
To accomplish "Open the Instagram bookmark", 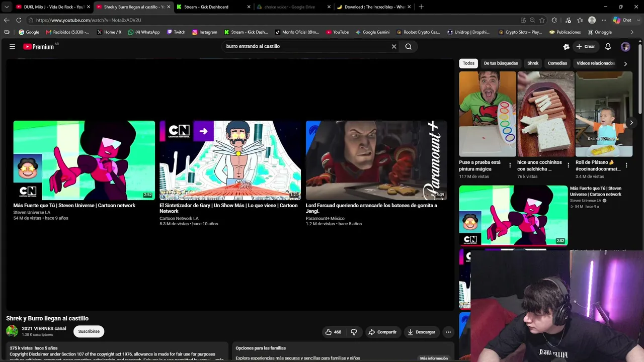I will tap(205, 32).
